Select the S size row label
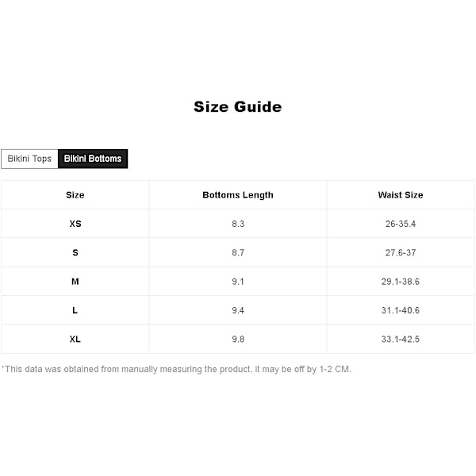Screen dimensions: 476x476 pos(75,252)
